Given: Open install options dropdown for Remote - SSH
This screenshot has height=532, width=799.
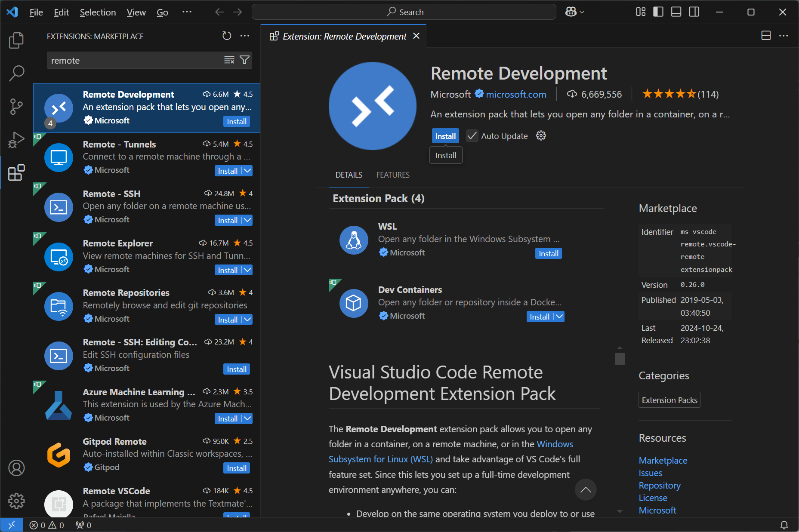Looking at the screenshot, I should pos(247,220).
